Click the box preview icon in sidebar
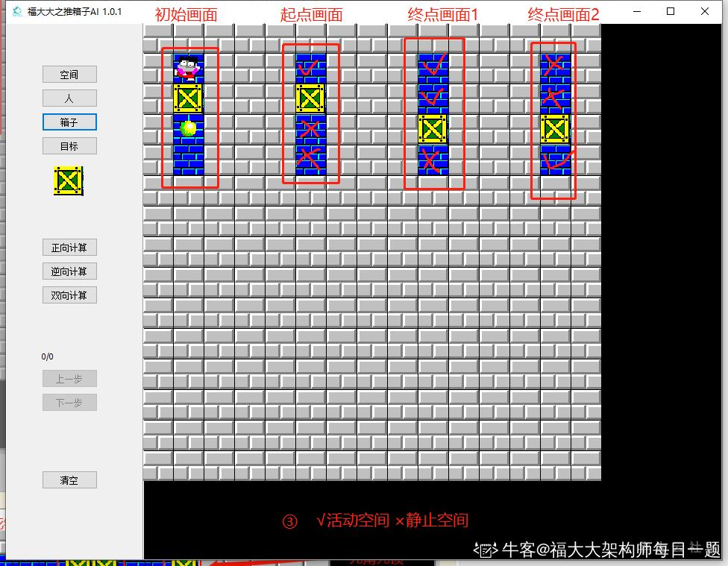The image size is (728, 566). [69, 180]
